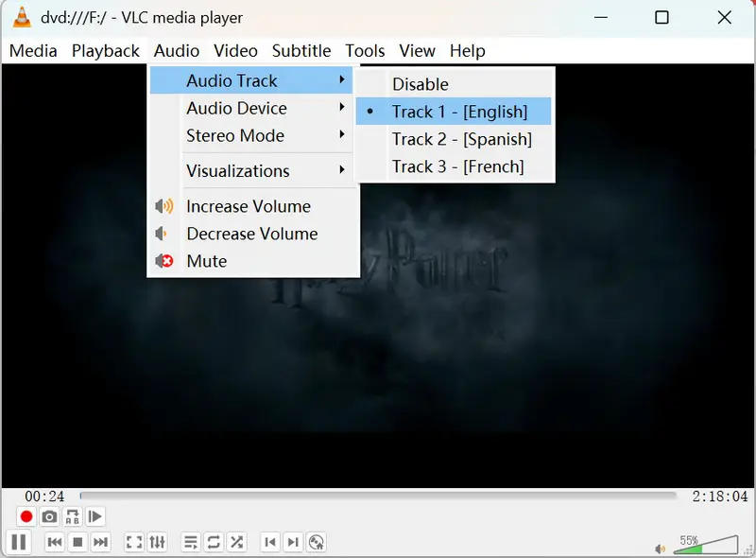
Task: Advance frame by frame
Action: coord(95,516)
